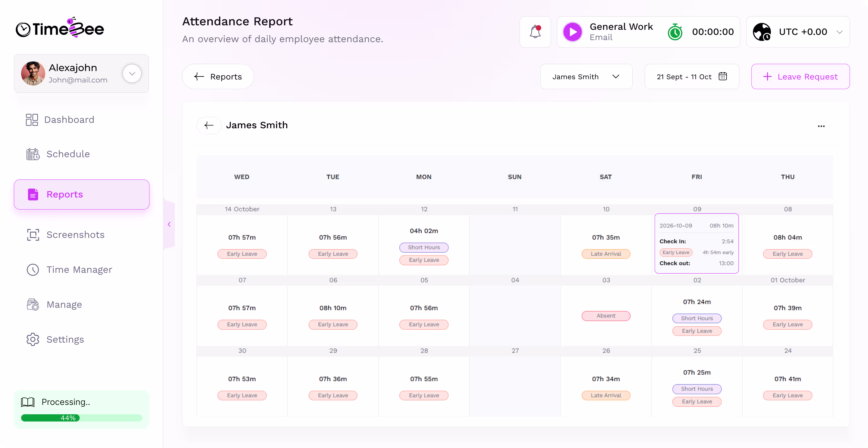Open the UTC +0.00 timezone dropdown
The height and width of the screenshot is (448, 868).
tap(798, 32)
